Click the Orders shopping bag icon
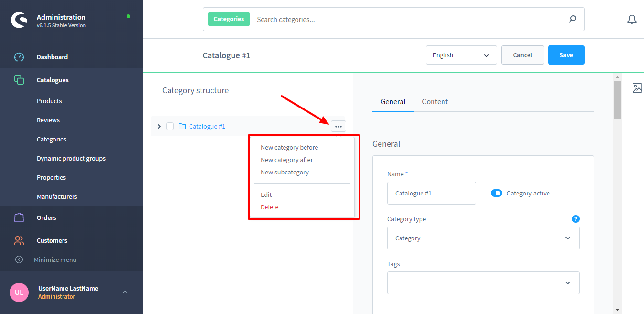Image resolution: width=644 pixels, height=314 pixels. pyautogui.click(x=19, y=217)
